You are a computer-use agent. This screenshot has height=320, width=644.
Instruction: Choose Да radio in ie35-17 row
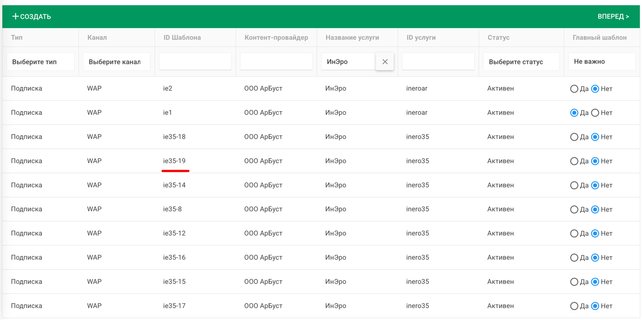coord(574,306)
